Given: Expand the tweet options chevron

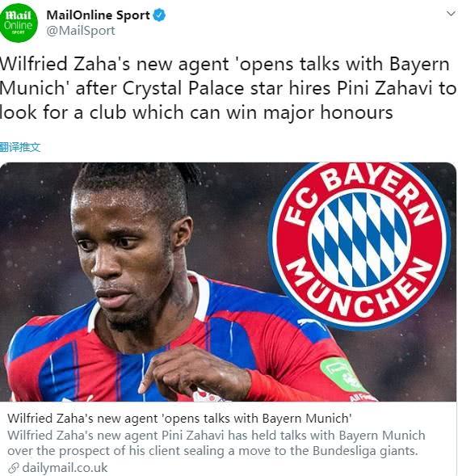Looking at the screenshot, I should coord(452,14).
